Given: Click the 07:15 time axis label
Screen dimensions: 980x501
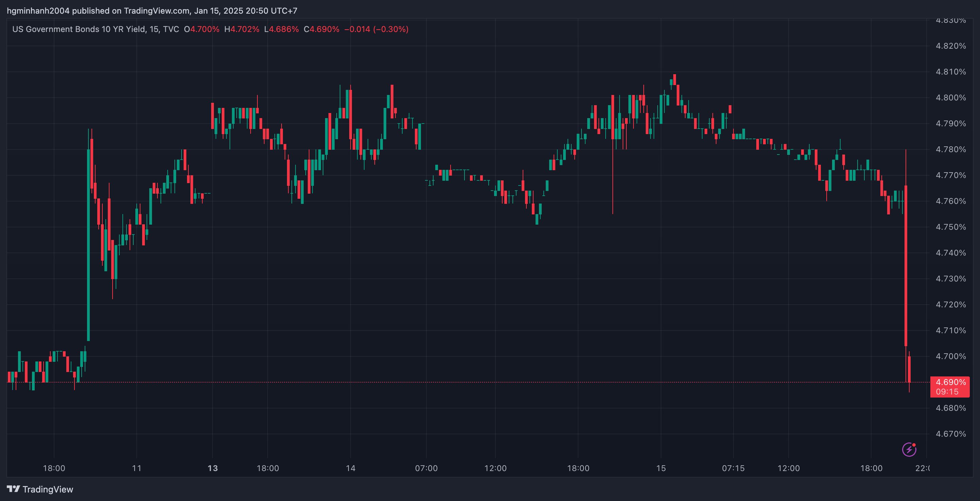Looking at the screenshot, I should [x=733, y=468].
